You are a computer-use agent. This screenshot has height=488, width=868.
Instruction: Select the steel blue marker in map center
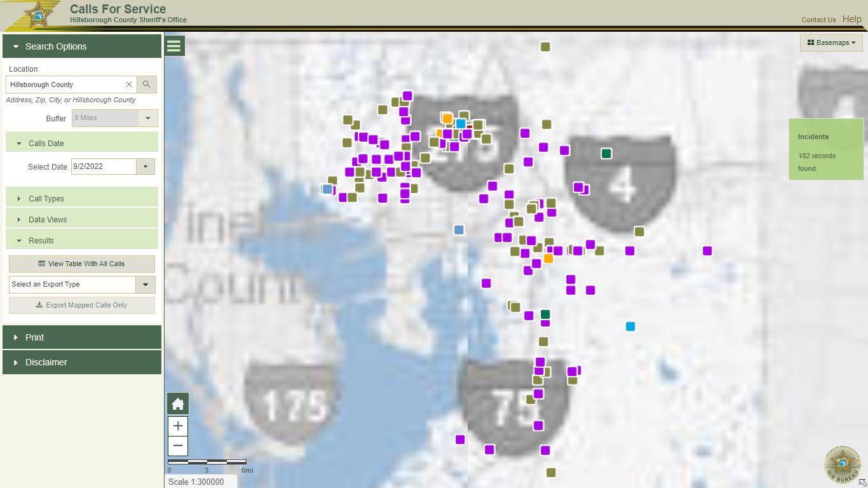(x=459, y=229)
